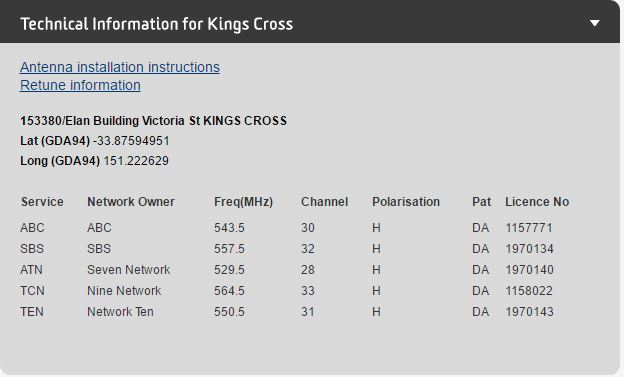This screenshot has height=377, width=624.
Task: Select the Service column header
Action: pos(42,202)
